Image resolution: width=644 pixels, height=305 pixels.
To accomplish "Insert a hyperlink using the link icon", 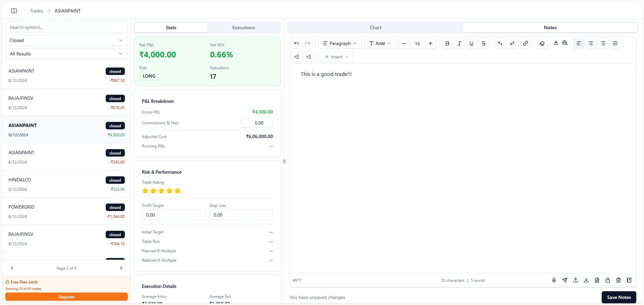I will [x=525, y=43].
